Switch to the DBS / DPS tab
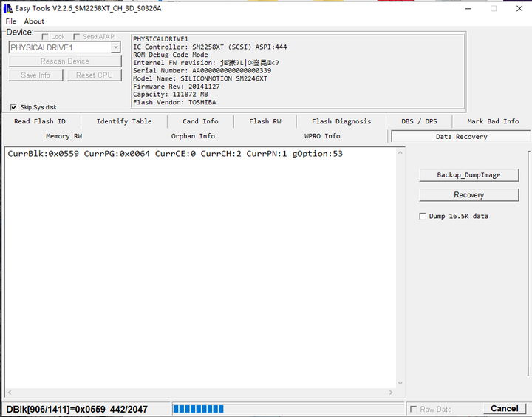Image resolution: width=532 pixels, height=417 pixels. coord(419,121)
